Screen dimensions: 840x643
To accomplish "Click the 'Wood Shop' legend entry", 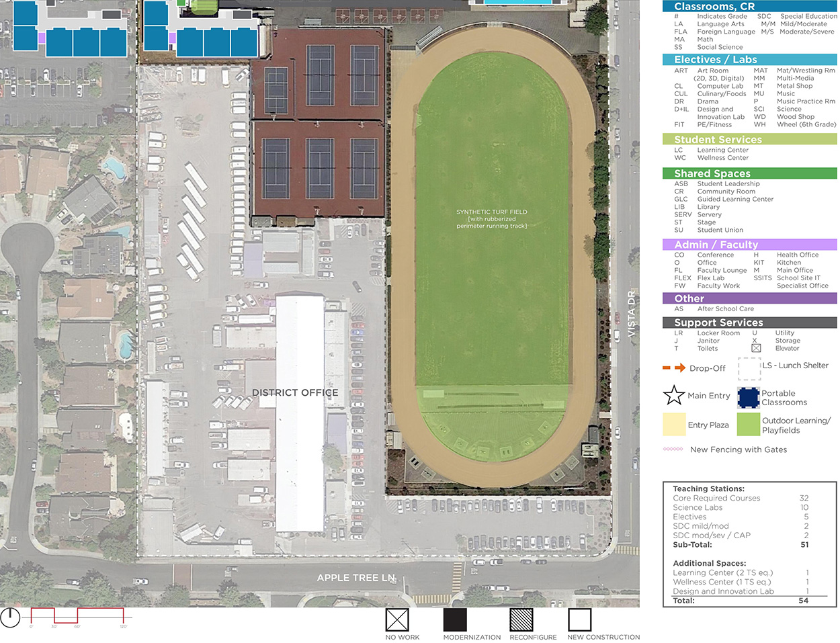I will [796, 116].
